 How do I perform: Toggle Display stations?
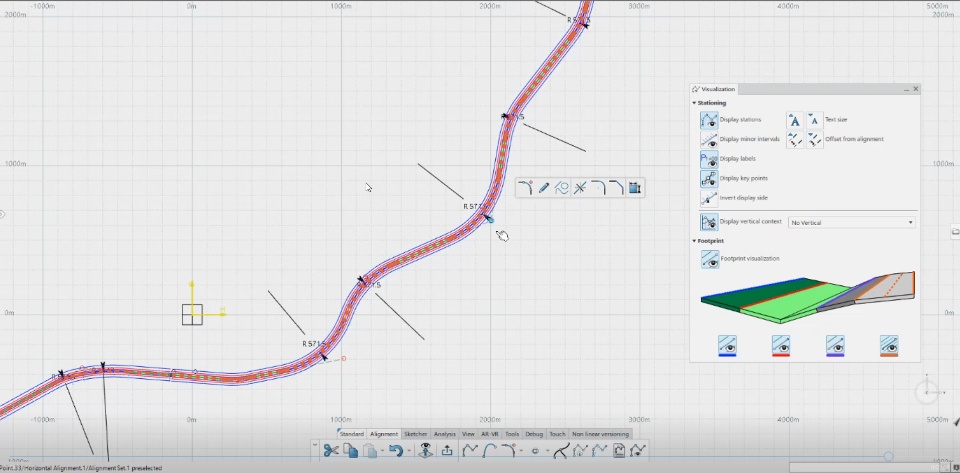(709, 120)
